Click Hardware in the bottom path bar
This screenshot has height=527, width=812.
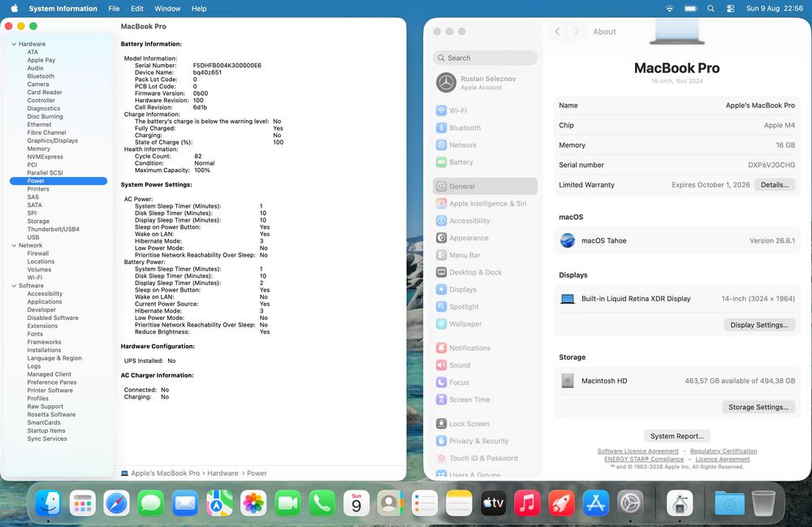(222, 473)
